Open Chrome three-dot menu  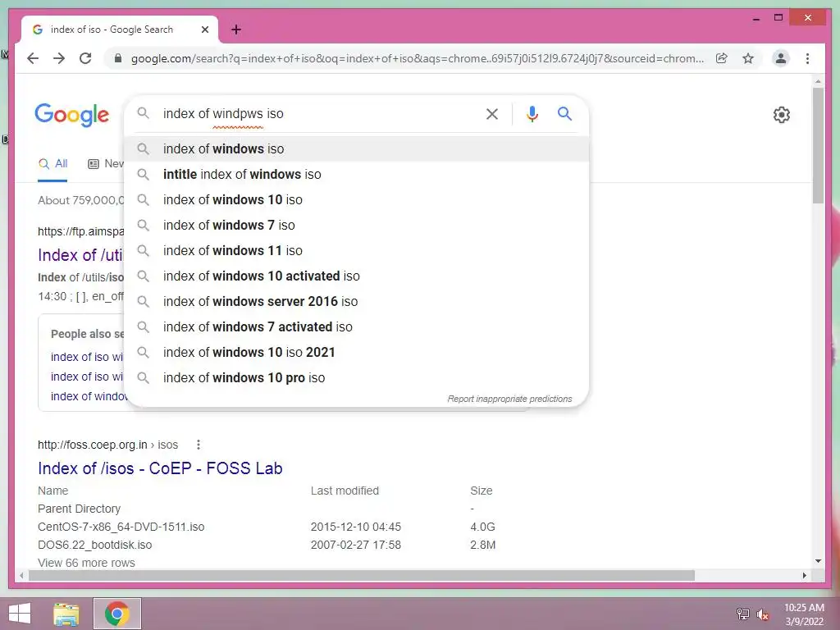(x=807, y=58)
